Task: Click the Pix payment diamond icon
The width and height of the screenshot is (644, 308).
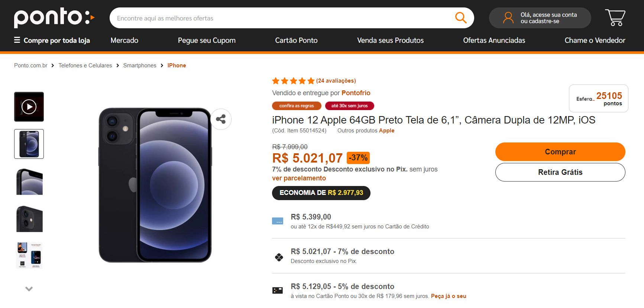Action: point(279,257)
